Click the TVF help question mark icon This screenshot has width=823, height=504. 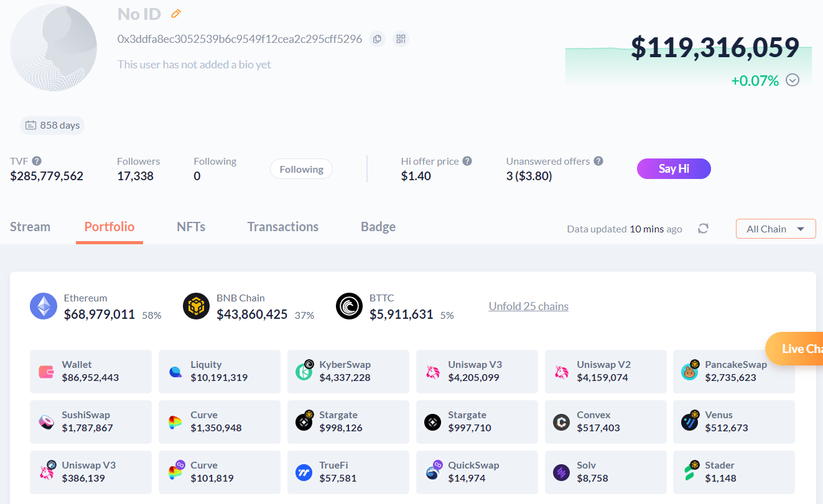(x=37, y=161)
